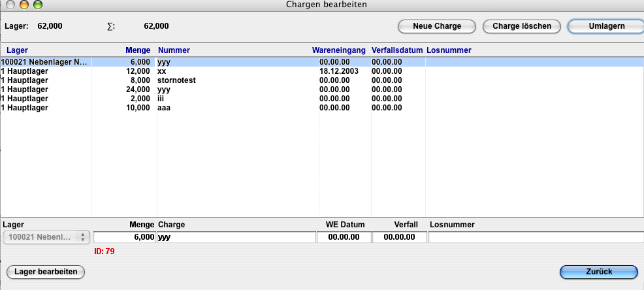Sort by the Menge column header

click(x=138, y=50)
